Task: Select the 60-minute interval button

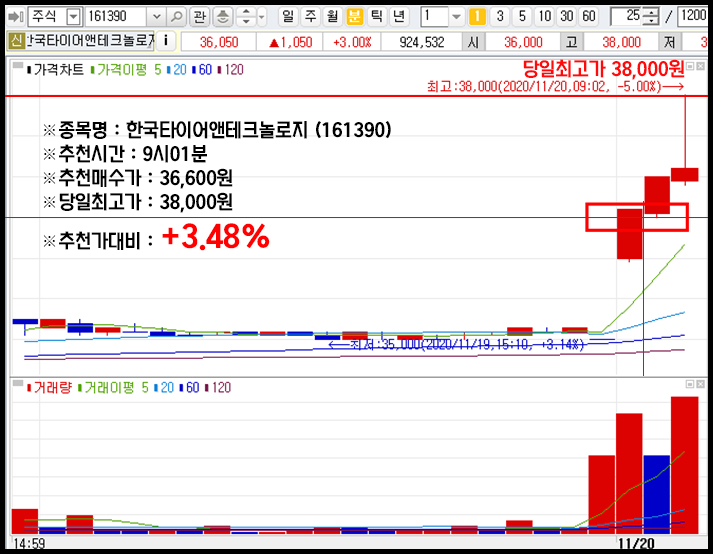Action: tap(589, 17)
